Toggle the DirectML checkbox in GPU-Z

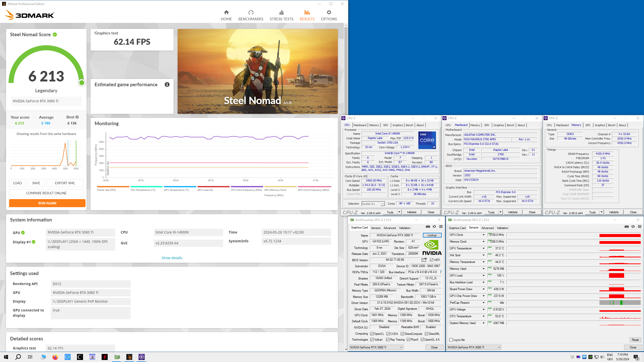pyautogui.click(x=426, y=334)
